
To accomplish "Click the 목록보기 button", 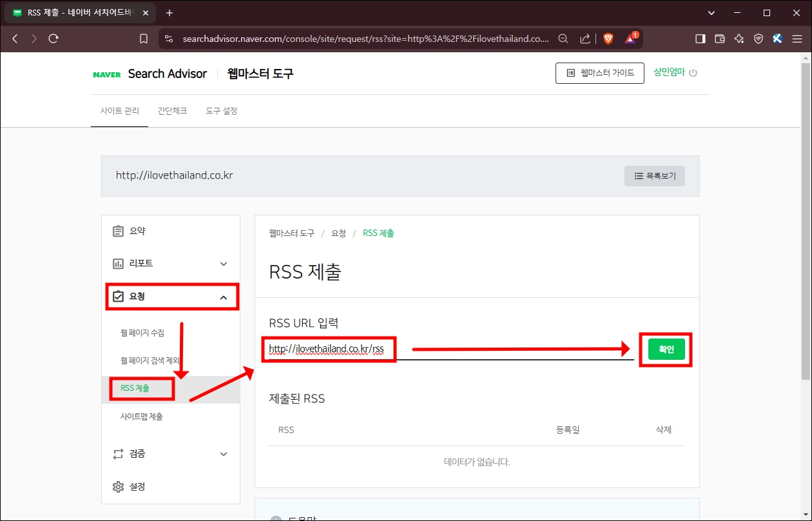I will pyautogui.click(x=655, y=175).
